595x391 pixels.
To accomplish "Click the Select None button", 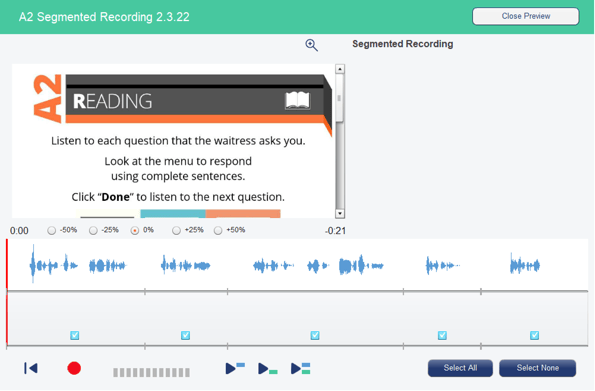I will point(537,368).
